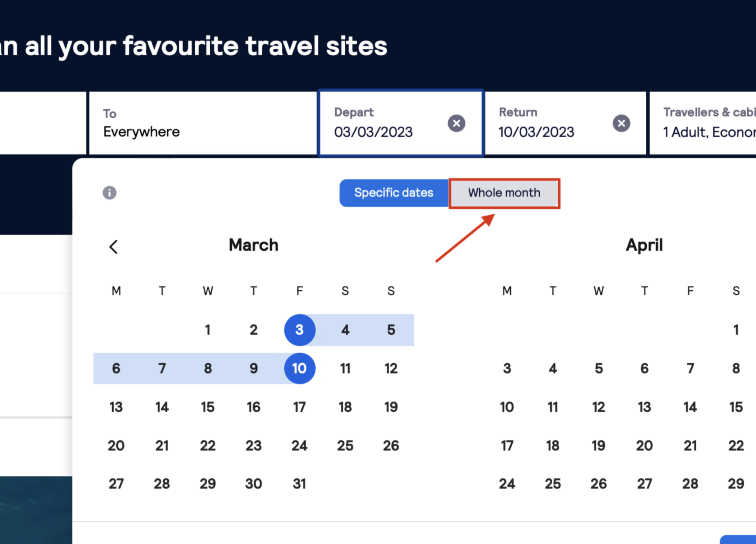Clear the Return date with X icon
The width and height of the screenshot is (756, 544).
(x=621, y=123)
